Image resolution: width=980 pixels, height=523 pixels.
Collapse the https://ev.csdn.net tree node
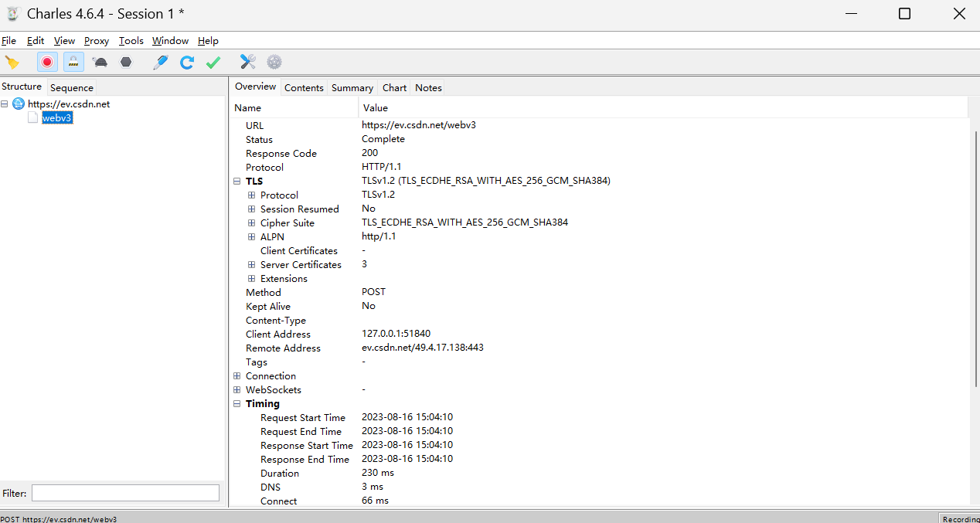[x=5, y=104]
